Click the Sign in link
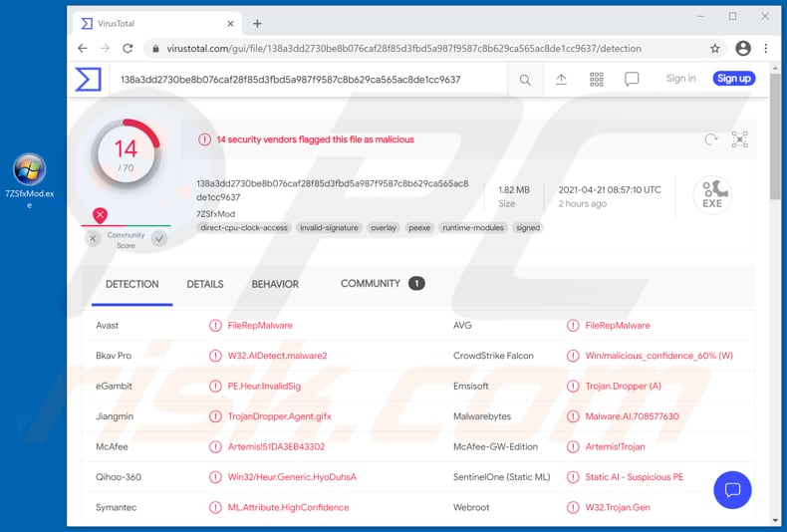Screen dimensions: 787x532 (680, 79)
